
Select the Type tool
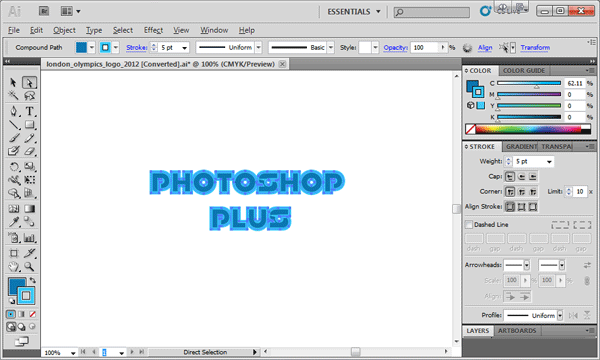coord(29,111)
